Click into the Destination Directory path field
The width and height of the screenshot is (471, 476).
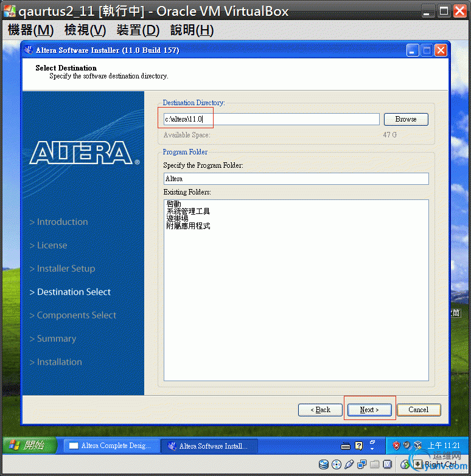pos(271,119)
